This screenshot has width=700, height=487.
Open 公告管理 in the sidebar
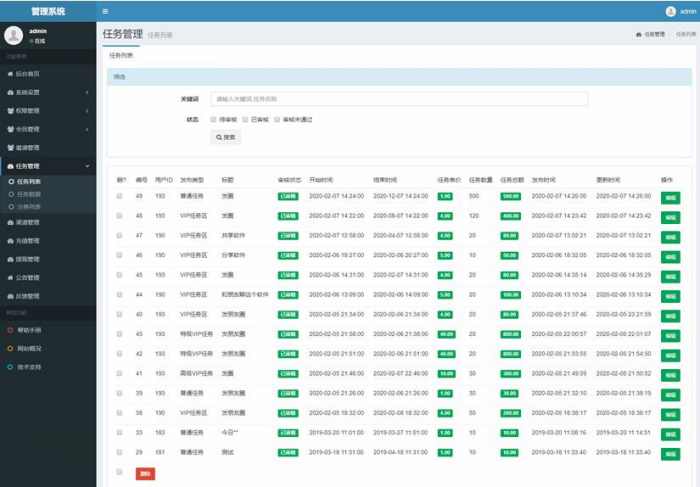tap(28, 278)
